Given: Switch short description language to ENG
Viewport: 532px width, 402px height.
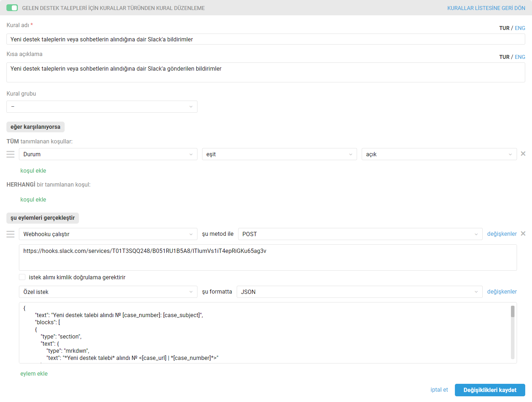Looking at the screenshot, I should tap(520, 57).
